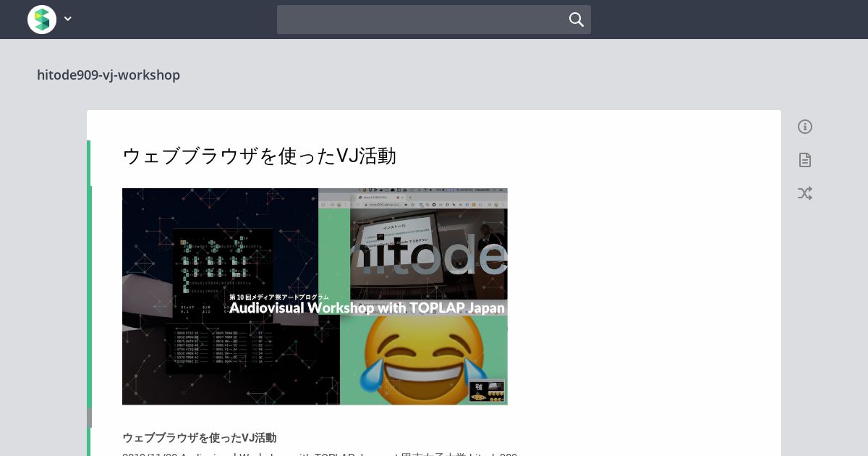Focus the search input field

click(434, 20)
